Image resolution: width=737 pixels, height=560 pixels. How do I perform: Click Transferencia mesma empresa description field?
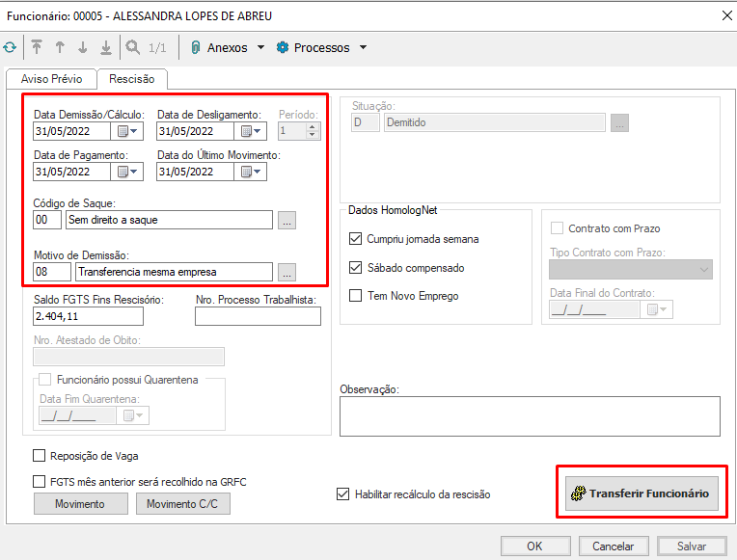point(174,272)
